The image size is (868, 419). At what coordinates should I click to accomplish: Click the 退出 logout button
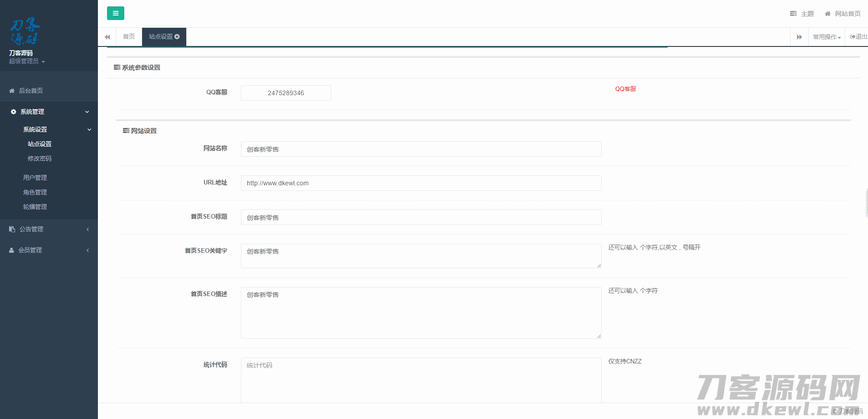click(858, 37)
